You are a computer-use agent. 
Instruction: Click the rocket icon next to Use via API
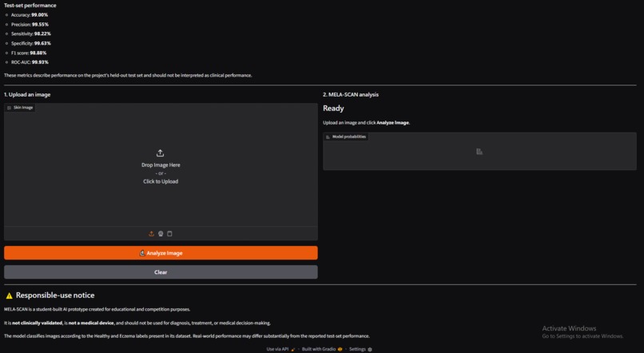click(x=293, y=349)
